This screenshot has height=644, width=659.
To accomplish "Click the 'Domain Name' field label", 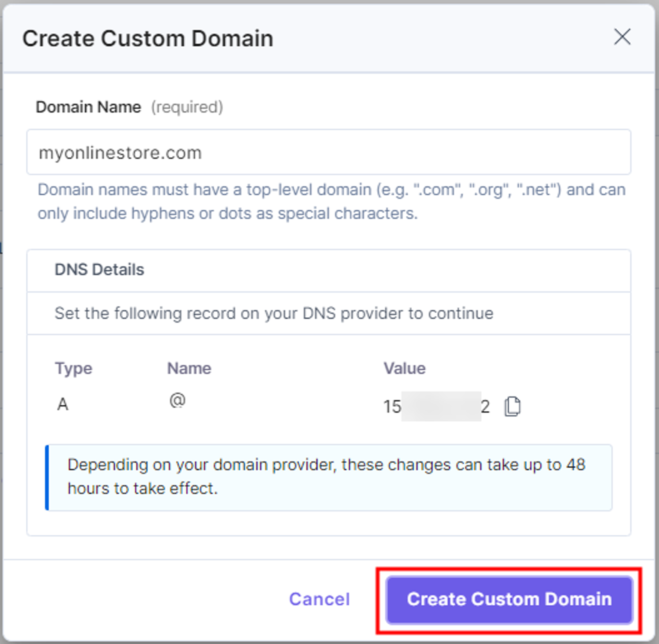I will point(88,107).
